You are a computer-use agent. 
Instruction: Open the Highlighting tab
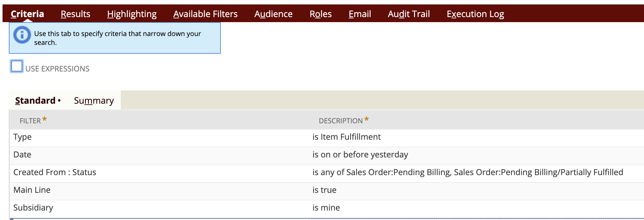tap(132, 14)
